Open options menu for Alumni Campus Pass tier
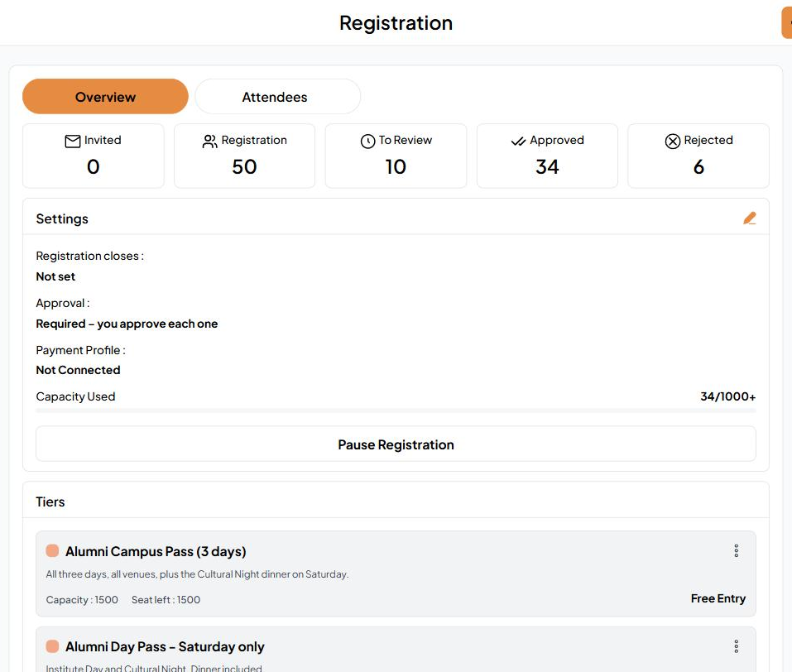 click(x=736, y=550)
